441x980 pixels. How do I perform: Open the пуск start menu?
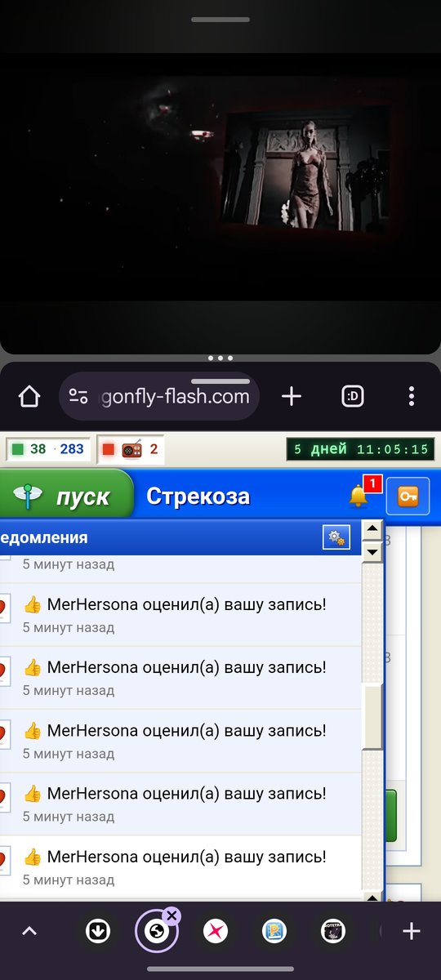tap(67, 497)
